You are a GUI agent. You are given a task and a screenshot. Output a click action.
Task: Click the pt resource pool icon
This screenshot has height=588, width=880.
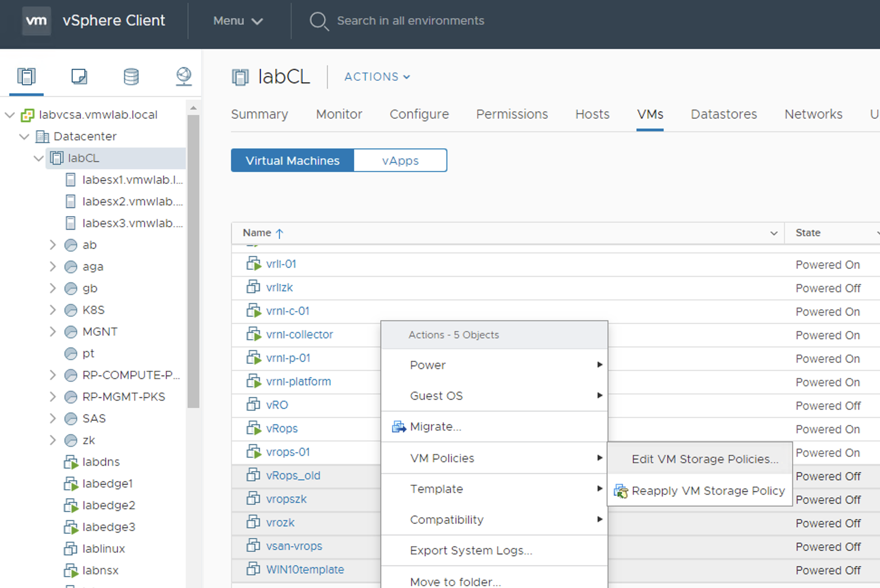(71, 353)
